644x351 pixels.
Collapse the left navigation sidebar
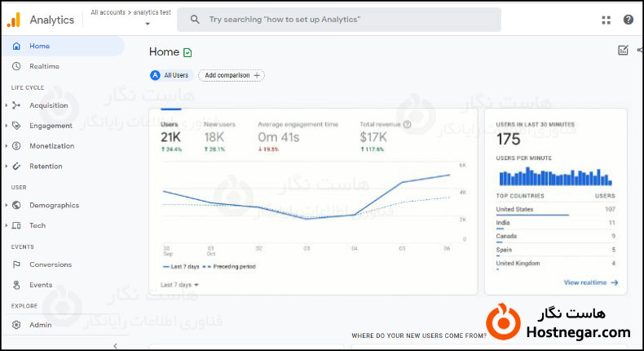pos(115,345)
